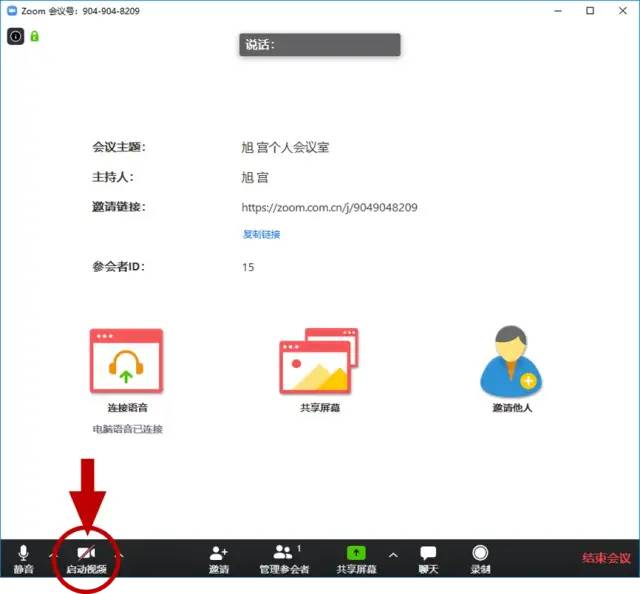This screenshot has height=594, width=640.
Task: Click the 说话 speaker indicator bar
Action: click(x=319, y=45)
